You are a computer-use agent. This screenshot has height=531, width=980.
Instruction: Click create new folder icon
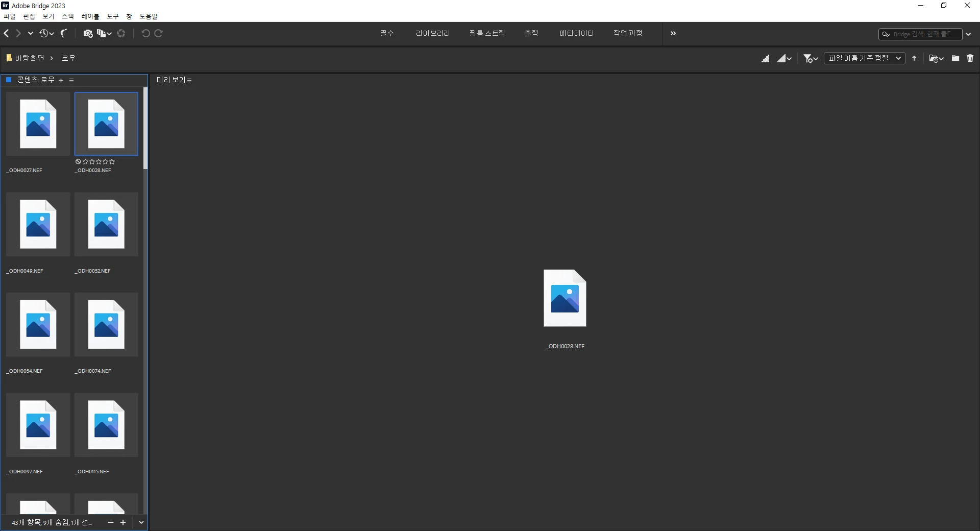pyautogui.click(x=955, y=58)
